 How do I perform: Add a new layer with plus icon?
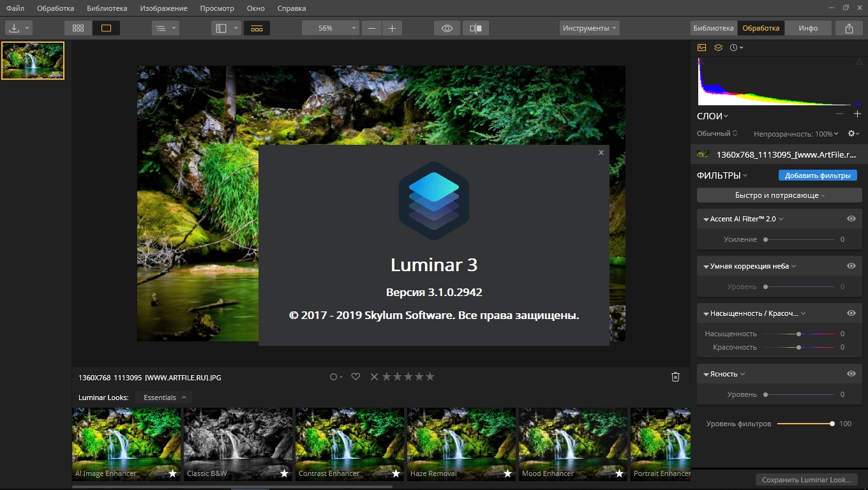(x=857, y=114)
